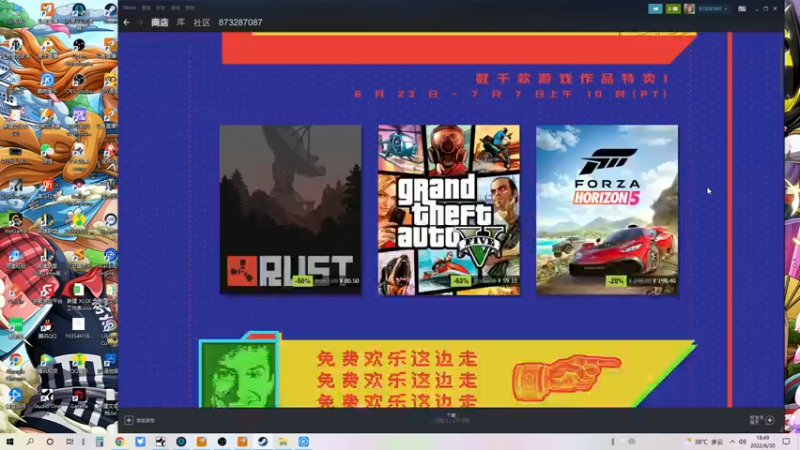800x450 pixels.
Task: Click the pointing hand graphic on yellow banner
Action: tap(566, 377)
